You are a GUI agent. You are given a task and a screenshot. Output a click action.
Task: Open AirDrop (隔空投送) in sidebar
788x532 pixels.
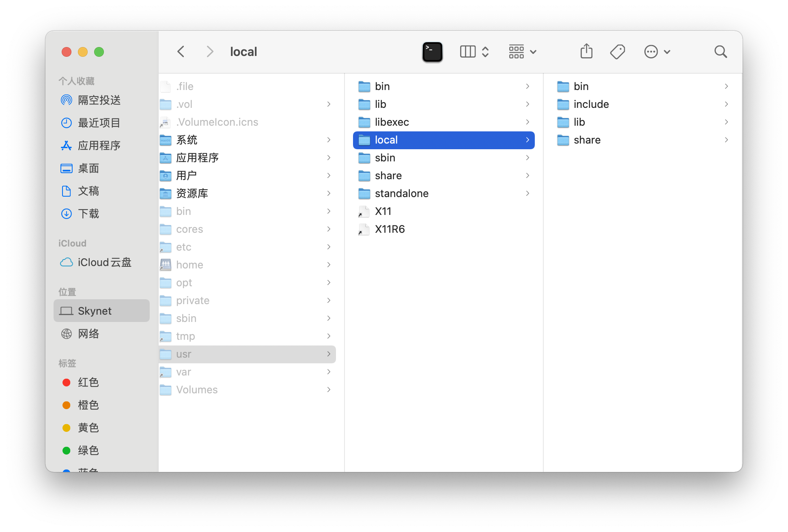[x=99, y=100]
